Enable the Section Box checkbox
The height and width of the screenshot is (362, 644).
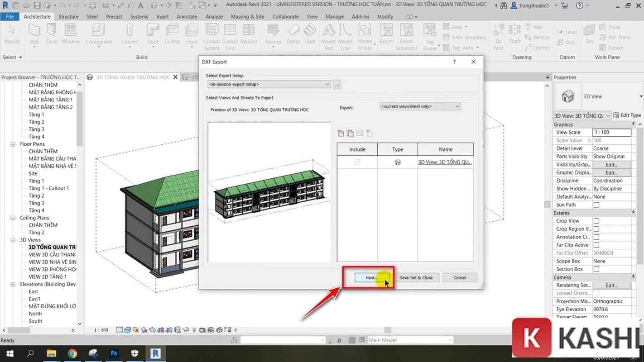[x=596, y=269]
